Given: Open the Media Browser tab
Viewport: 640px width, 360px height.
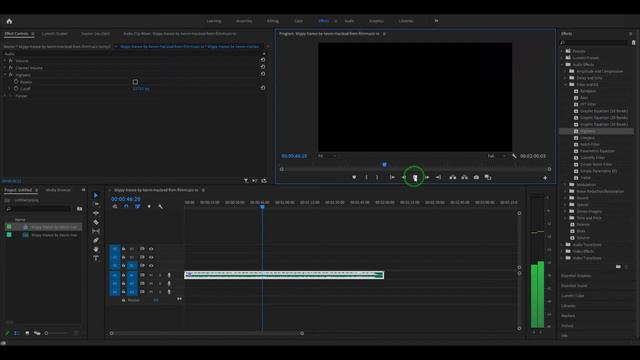Looking at the screenshot, I should [x=58, y=190].
